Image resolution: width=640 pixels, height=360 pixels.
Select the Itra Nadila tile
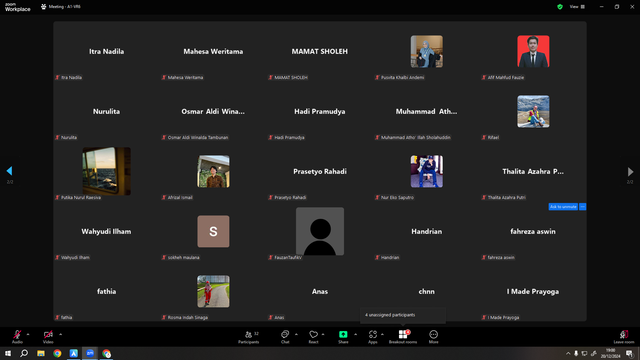[x=107, y=51]
